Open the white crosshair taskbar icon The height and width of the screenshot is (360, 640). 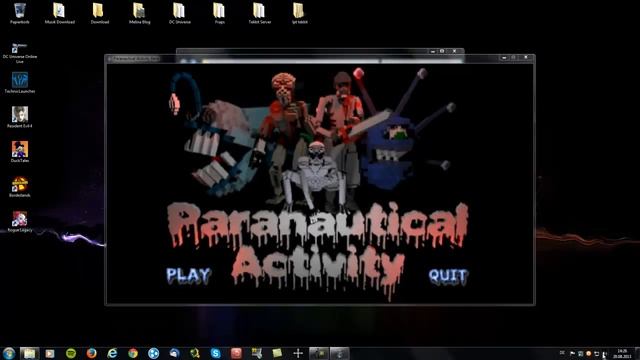click(x=298, y=353)
